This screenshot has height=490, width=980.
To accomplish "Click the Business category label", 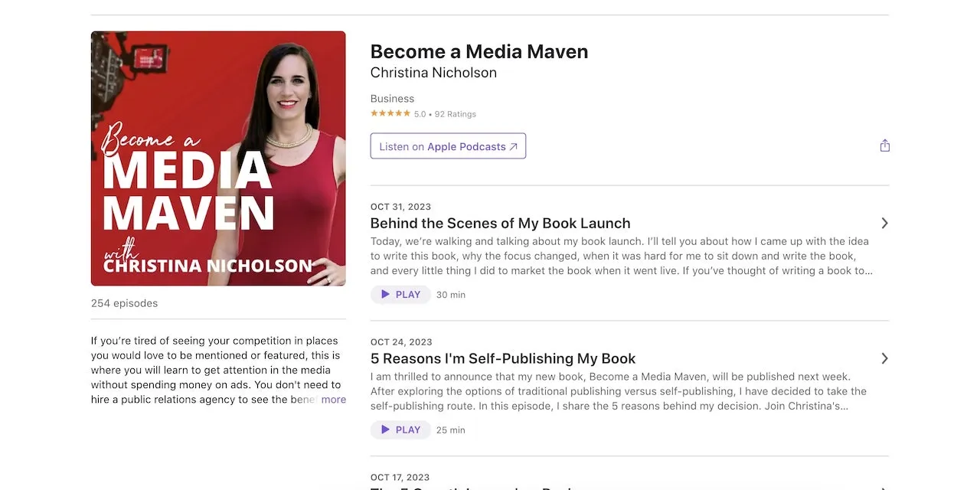I will click(x=392, y=99).
